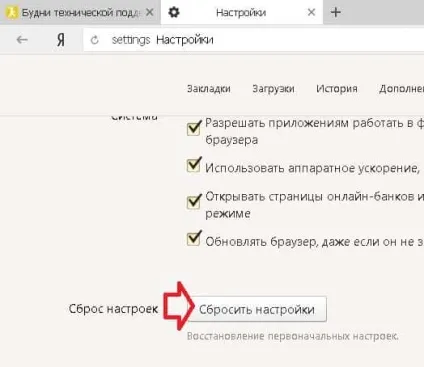Viewport: 424px width, 367px height.
Task: Click the Сбросить настройки button
Action: coord(257,309)
